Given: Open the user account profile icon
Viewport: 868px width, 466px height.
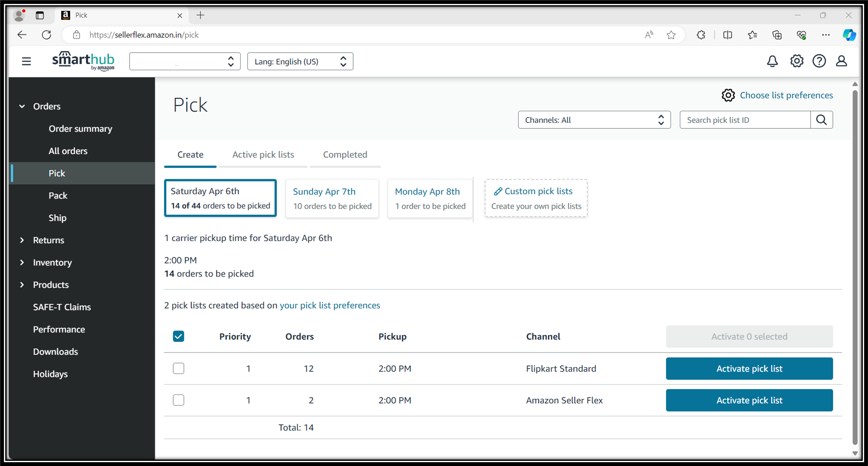Looking at the screenshot, I should (x=841, y=61).
